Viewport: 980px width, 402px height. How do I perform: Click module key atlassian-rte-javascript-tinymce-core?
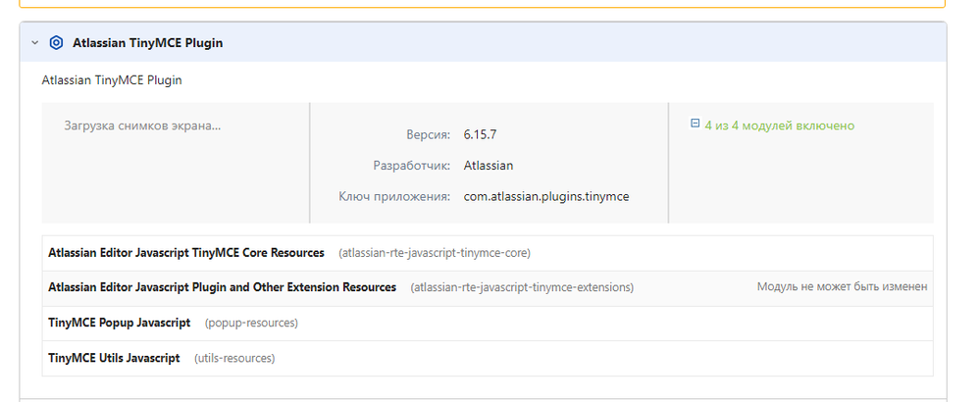435,253
